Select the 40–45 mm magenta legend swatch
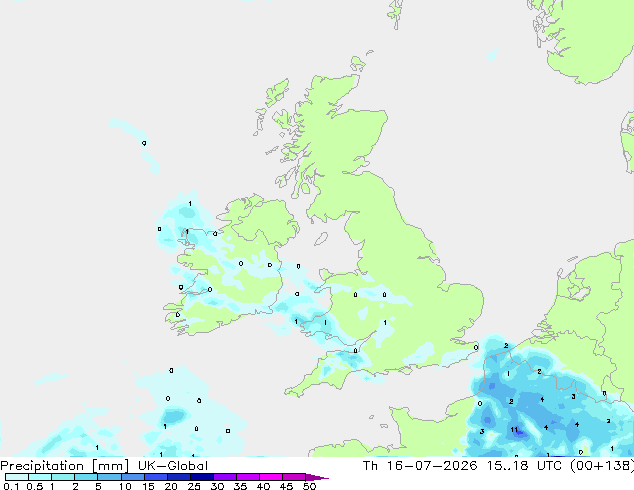 [271, 477]
